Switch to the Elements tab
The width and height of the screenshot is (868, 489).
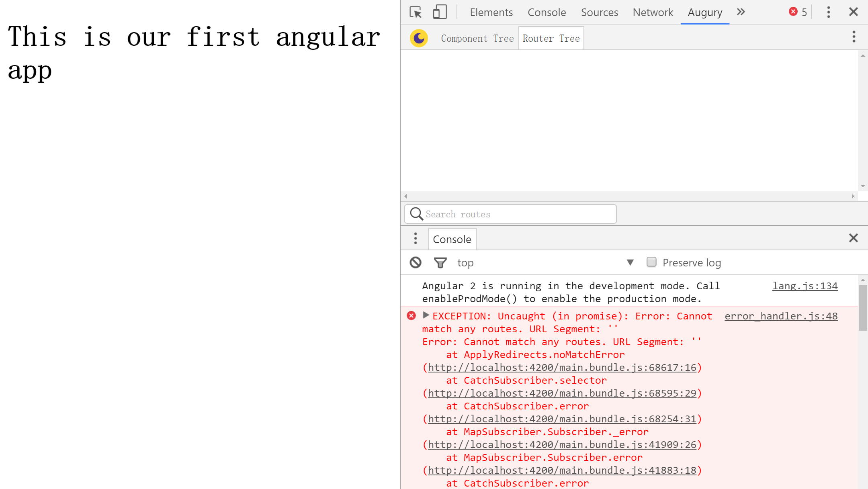pyautogui.click(x=491, y=12)
